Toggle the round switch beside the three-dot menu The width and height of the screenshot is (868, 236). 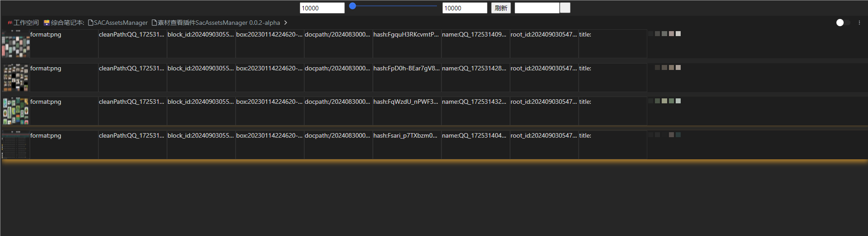coord(843,23)
